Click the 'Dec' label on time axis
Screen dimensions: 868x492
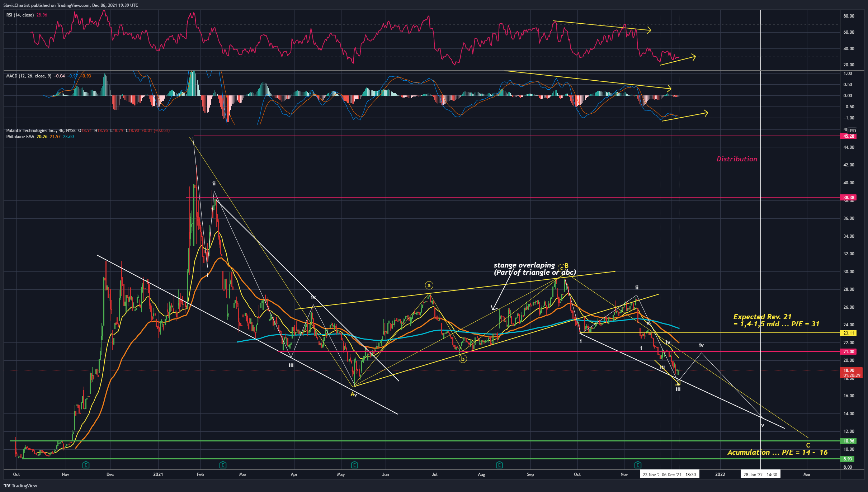click(x=110, y=474)
